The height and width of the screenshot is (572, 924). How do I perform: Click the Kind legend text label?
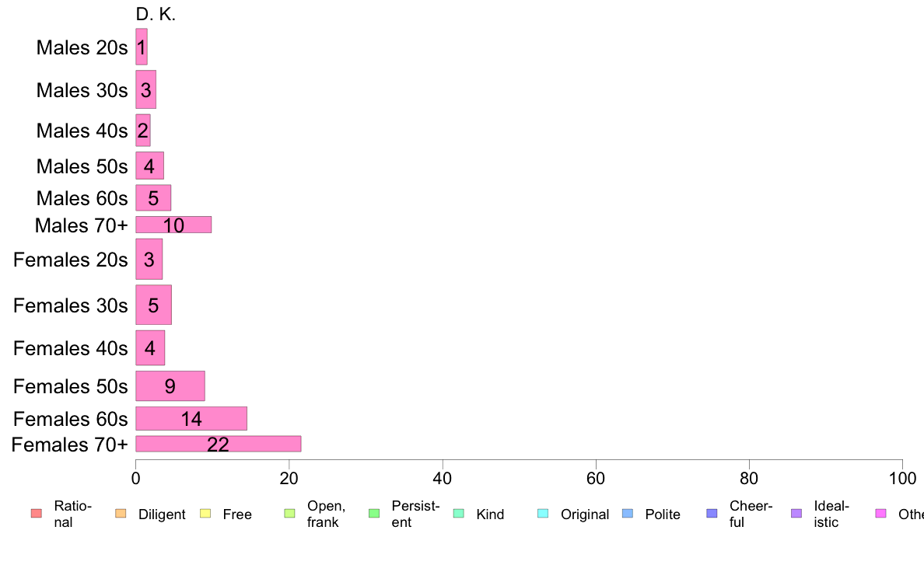[490, 514]
